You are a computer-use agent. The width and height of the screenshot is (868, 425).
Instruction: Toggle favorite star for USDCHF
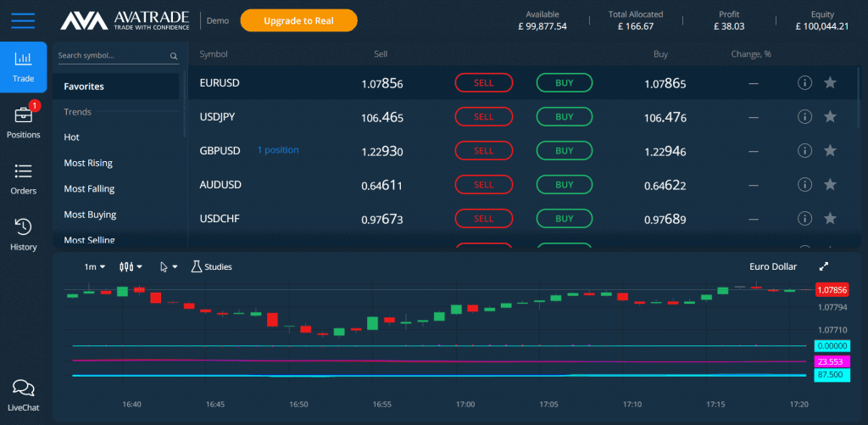830,219
